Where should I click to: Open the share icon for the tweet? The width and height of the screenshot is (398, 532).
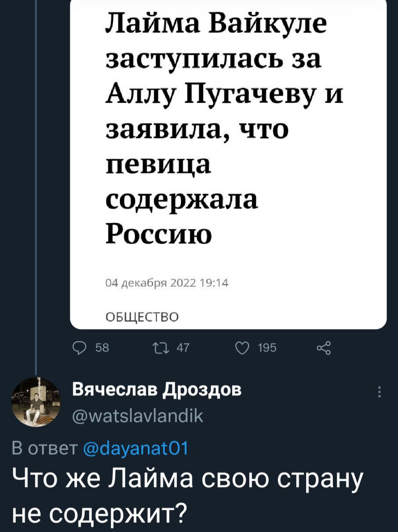[x=323, y=347]
